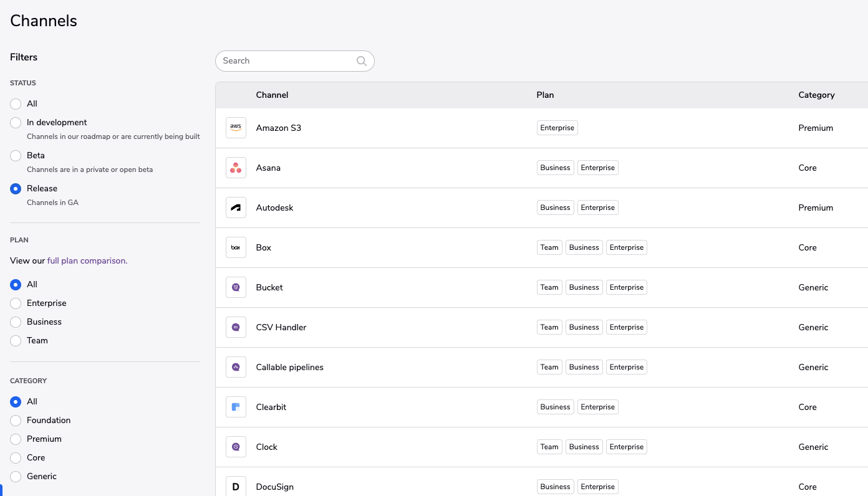Filter by Premium category
Image resolution: width=868 pixels, height=496 pixels.
[x=16, y=439]
